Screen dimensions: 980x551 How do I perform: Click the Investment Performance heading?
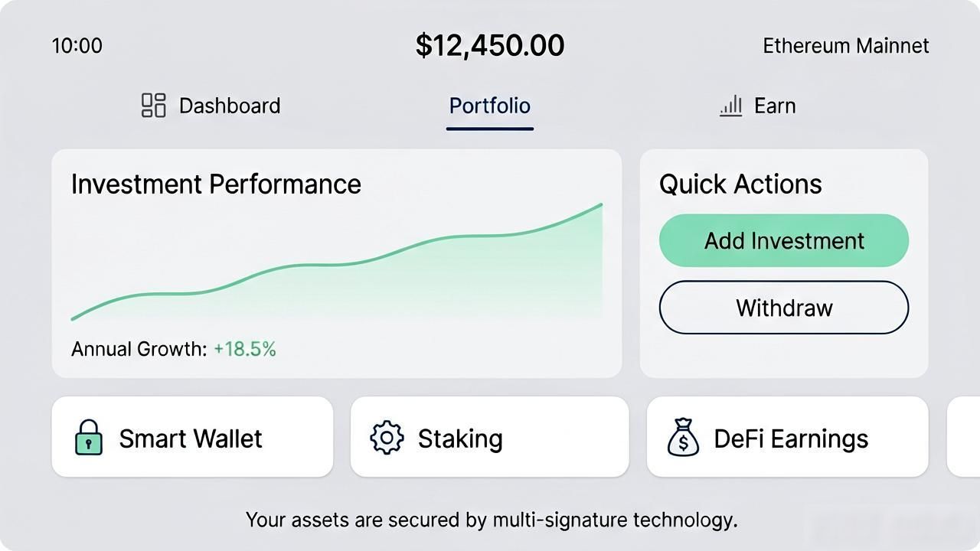tap(216, 184)
